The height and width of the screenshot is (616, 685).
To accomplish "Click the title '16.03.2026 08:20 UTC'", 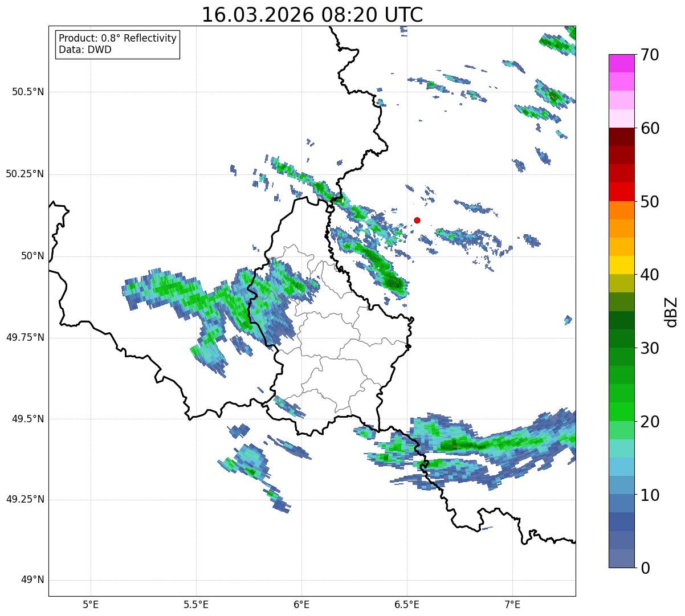I will pos(312,15).
